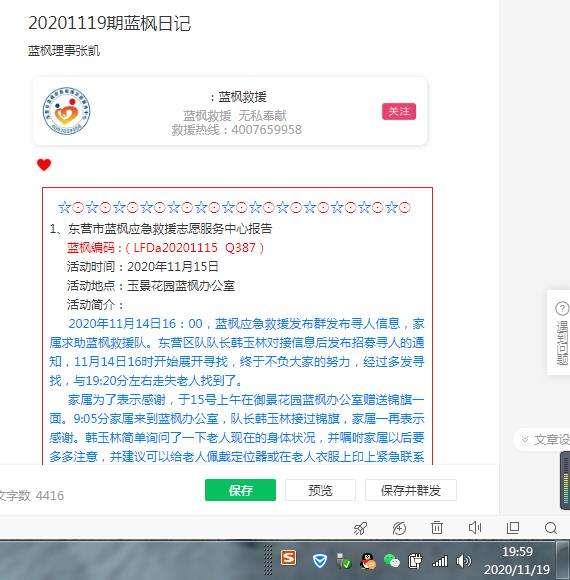Click the circular refresh icon in bottom toolbar
The width and height of the screenshot is (570, 580).
(x=399, y=528)
